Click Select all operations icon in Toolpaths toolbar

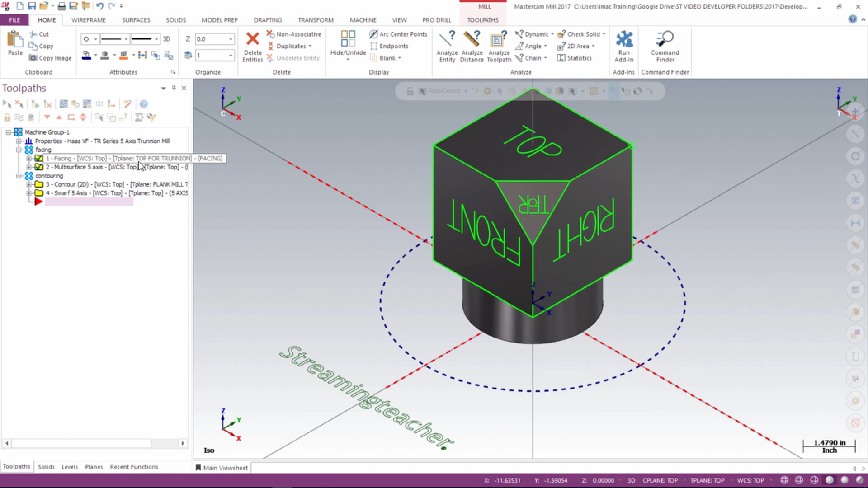7,104
